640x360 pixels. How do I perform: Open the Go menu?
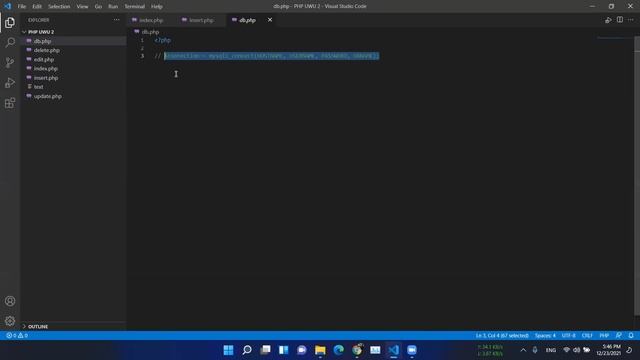98,6
